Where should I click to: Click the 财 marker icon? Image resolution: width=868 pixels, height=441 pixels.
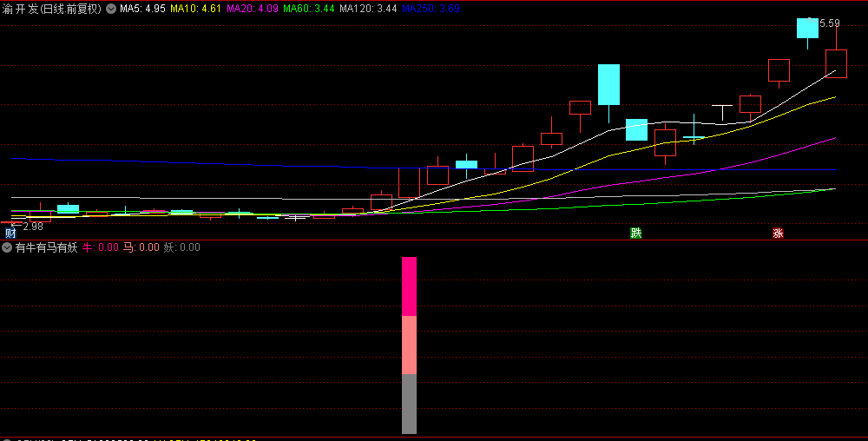click(x=10, y=233)
